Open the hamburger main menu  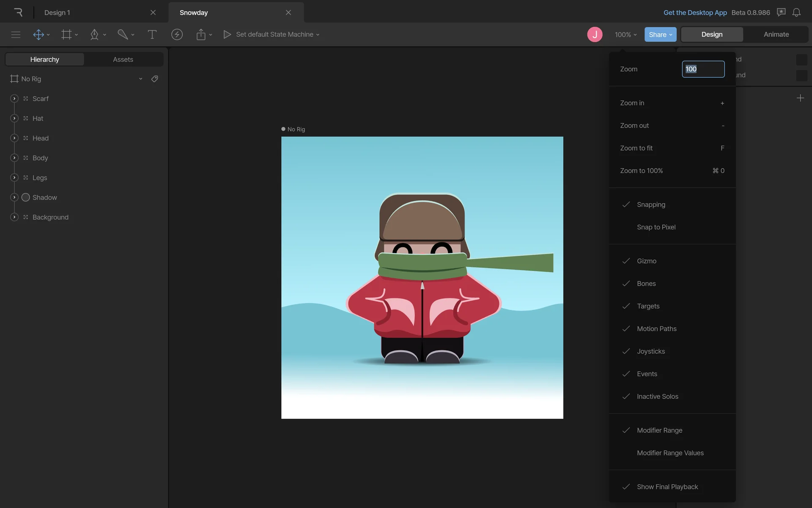[x=16, y=35]
